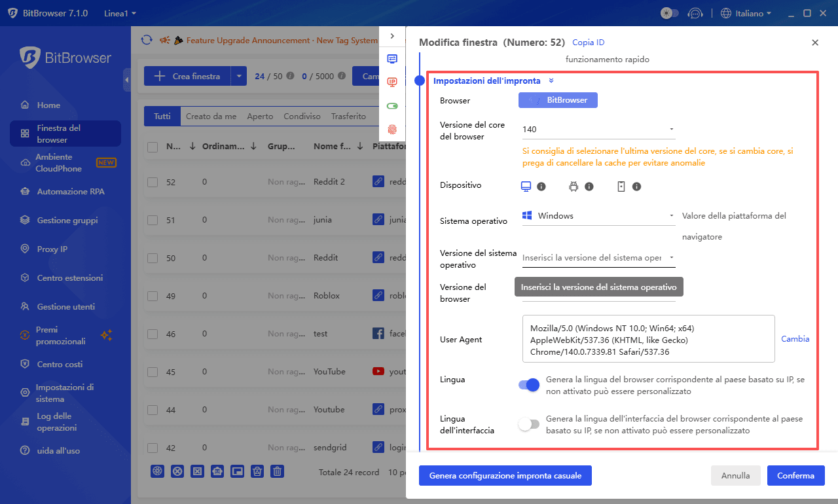The width and height of the screenshot is (838, 504).
Task: Select the desktop monitor device icon
Action: pyautogui.click(x=525, y=187)
